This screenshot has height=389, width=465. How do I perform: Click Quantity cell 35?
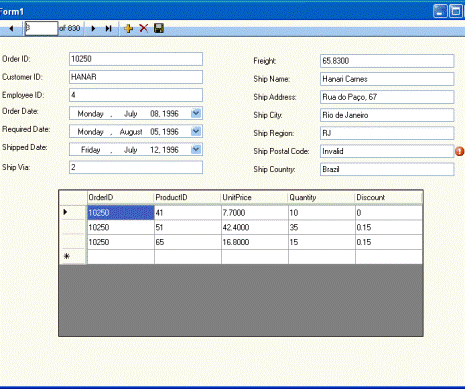(322, 227)
